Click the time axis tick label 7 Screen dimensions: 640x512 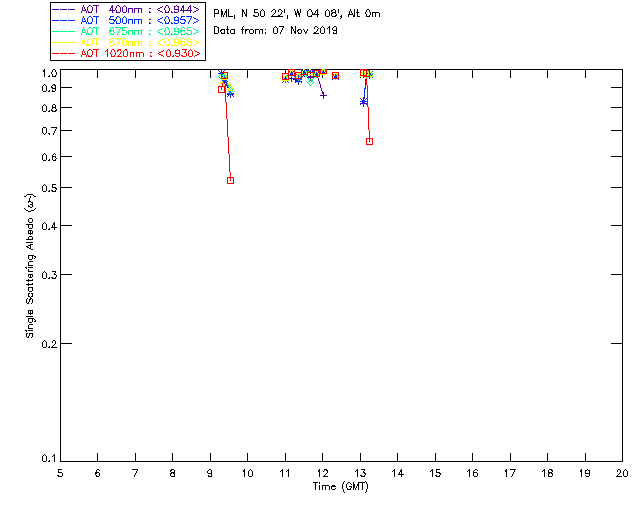[x=135, y=474]
